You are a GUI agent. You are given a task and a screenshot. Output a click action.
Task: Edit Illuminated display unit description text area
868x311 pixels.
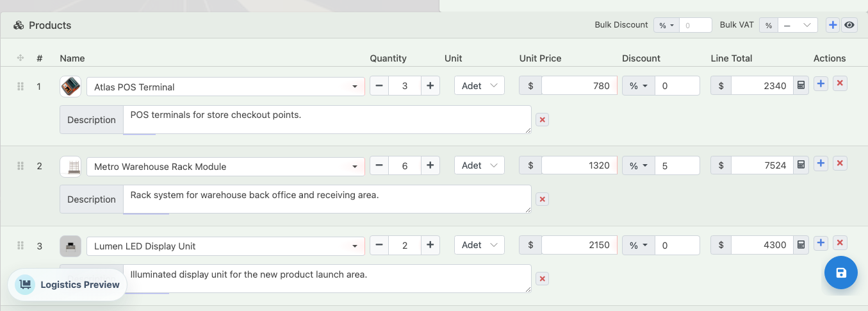pos(327,279)
